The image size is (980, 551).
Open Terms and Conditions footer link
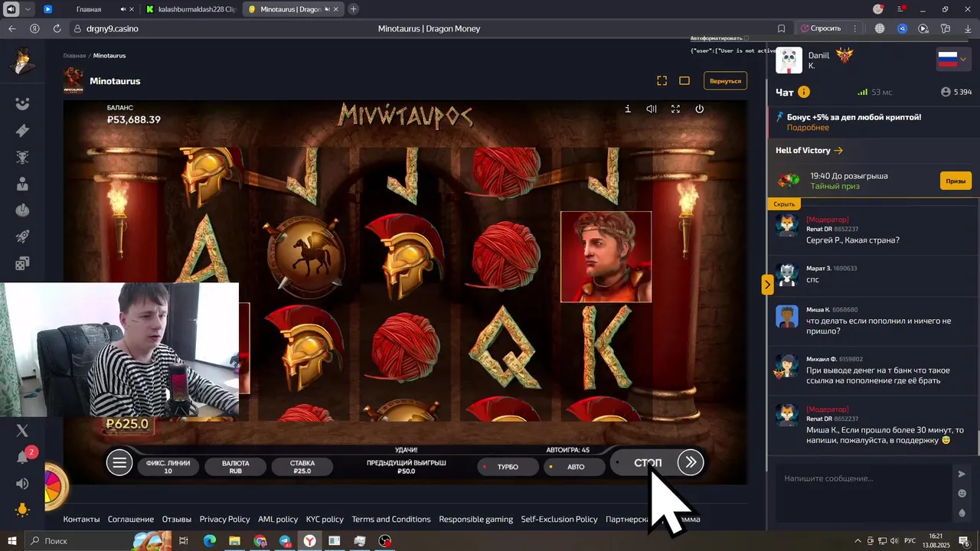391,519
